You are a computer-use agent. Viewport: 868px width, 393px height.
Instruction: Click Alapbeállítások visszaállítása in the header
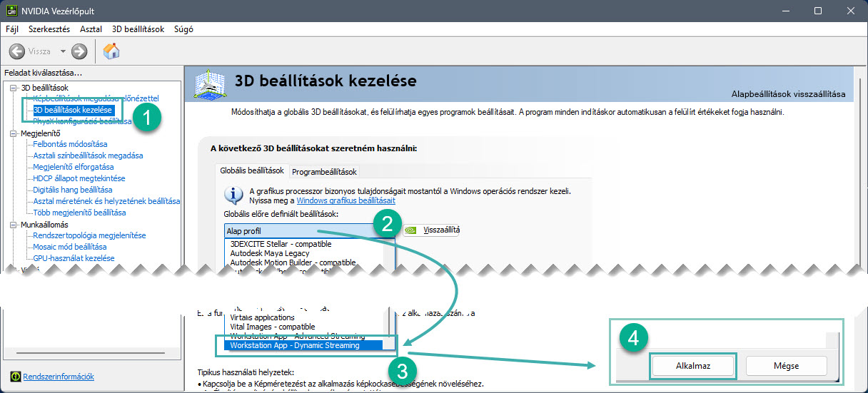(788, 94)
